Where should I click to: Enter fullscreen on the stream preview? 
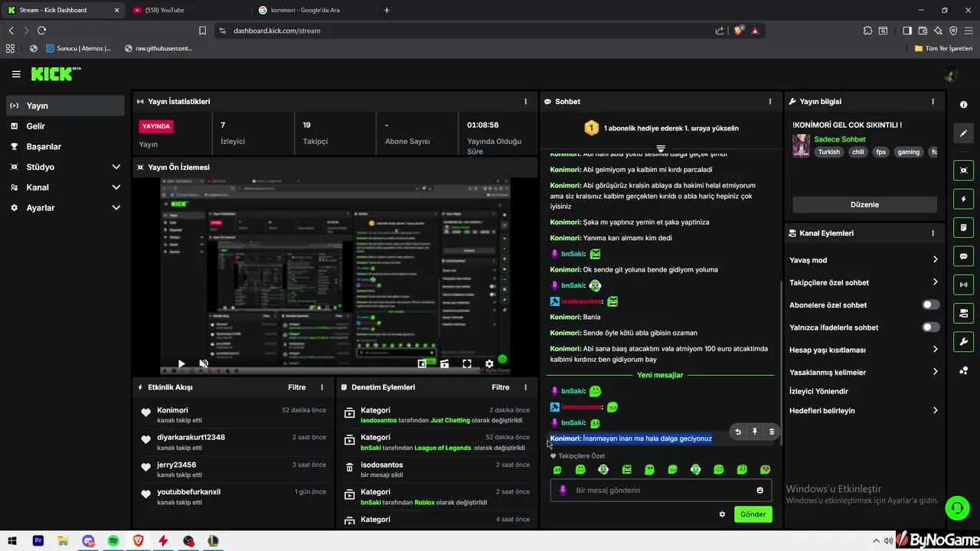[467, 364]
